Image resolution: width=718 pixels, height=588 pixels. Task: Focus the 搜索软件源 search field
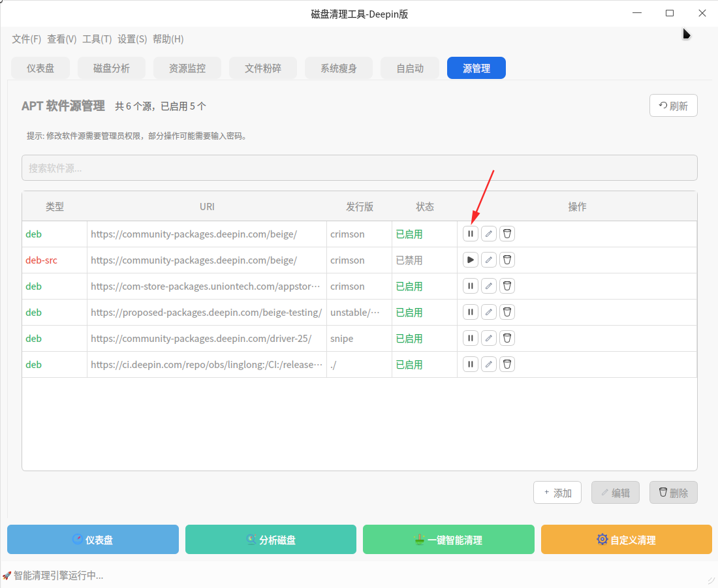click(x=359, y=168)
